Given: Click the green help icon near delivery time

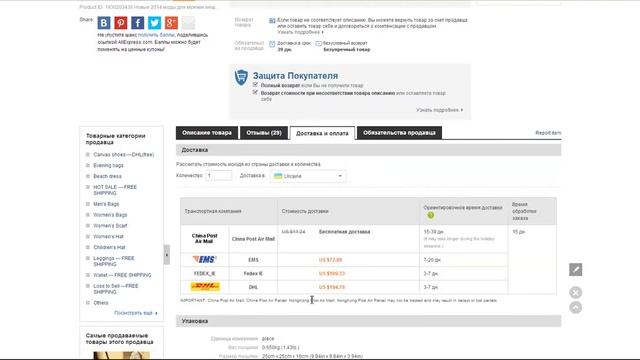Looking at the screenshot, I should tap(430, 215).
